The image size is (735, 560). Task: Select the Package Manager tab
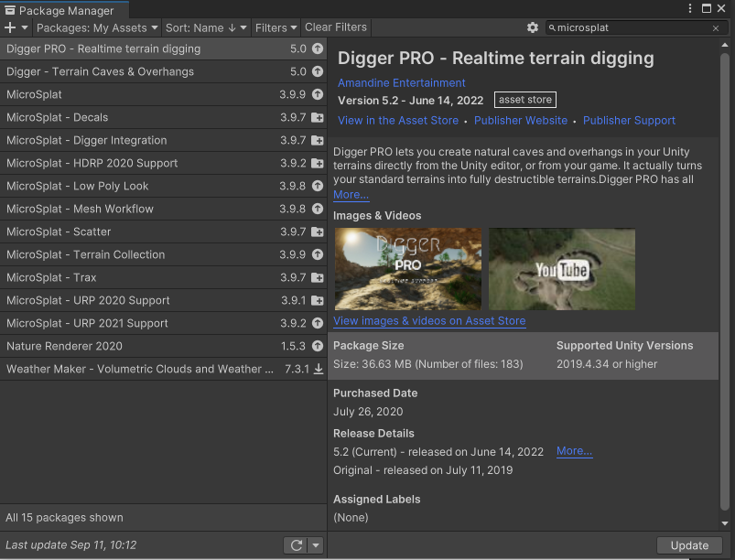click(x=64, y=10)
